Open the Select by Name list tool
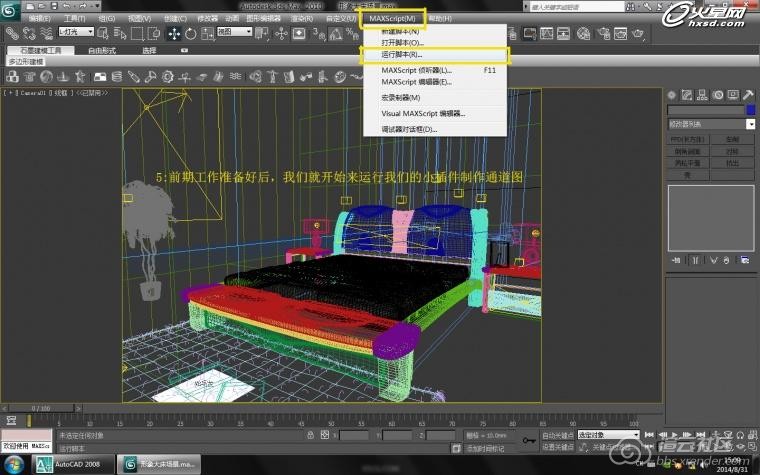Screen dimensions: 760x475 point(121,32)
